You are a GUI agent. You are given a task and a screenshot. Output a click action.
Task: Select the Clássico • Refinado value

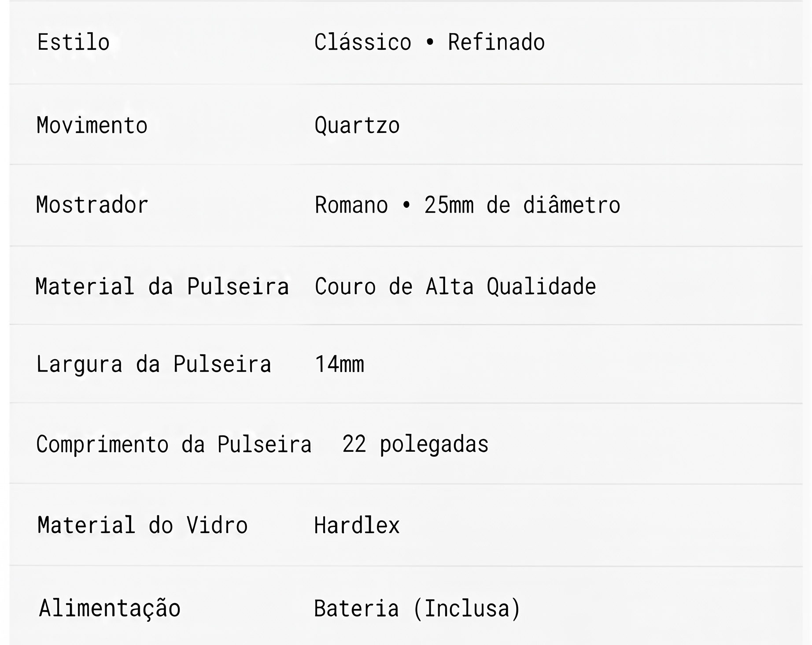click(430, 42)
